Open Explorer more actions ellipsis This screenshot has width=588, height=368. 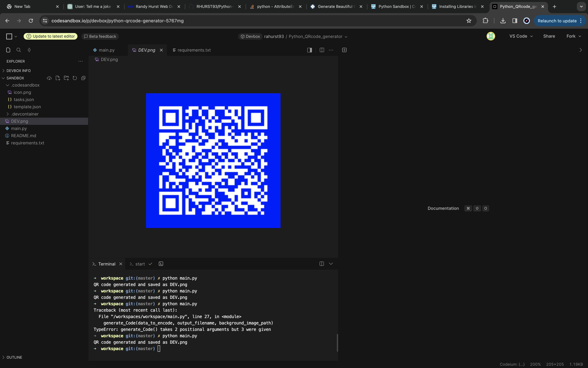coord(80,61)
